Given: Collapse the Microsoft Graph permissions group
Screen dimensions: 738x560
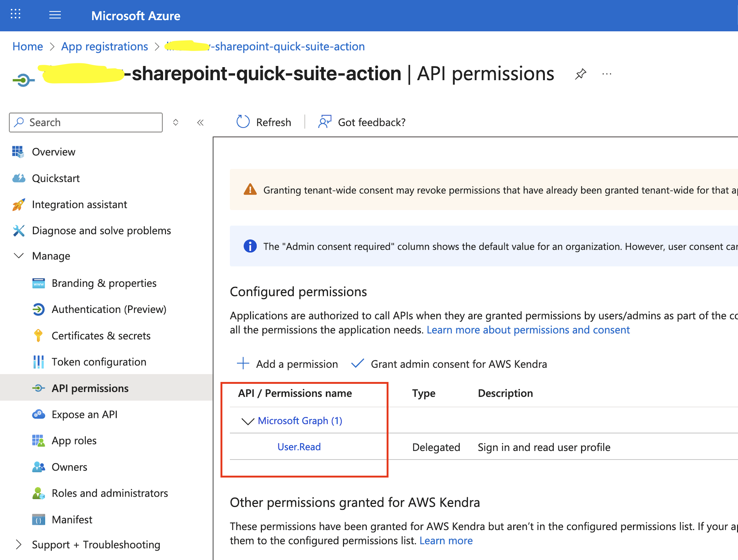Looking at the screenshot, I should [x=248, y=421].
